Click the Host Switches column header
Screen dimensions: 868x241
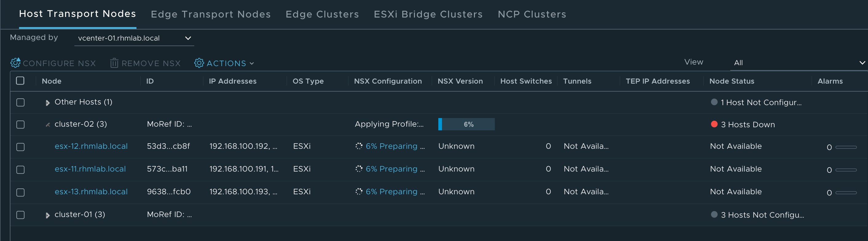click(526, 81)
